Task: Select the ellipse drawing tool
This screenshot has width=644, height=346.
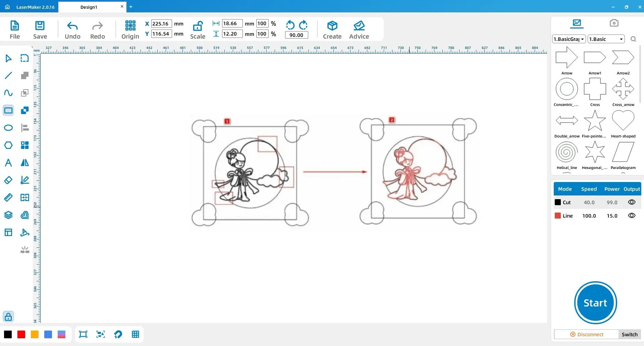Action: (8, 128)
